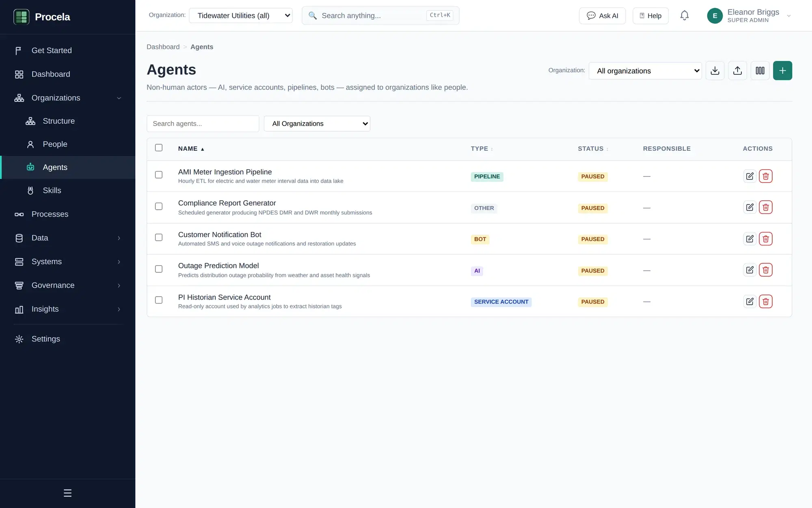Open the Tidewater Utilities organization dropdown
This screenshot has width=812, height=508.
click(x=241, y=15)
